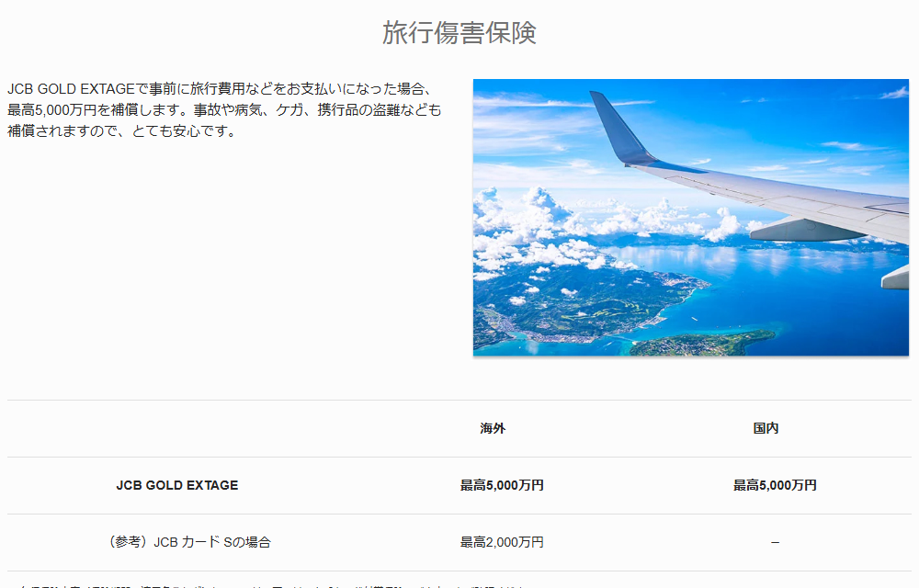Click the 国内 column header
The width and height of the screenshot is (919, 588).
766,428
